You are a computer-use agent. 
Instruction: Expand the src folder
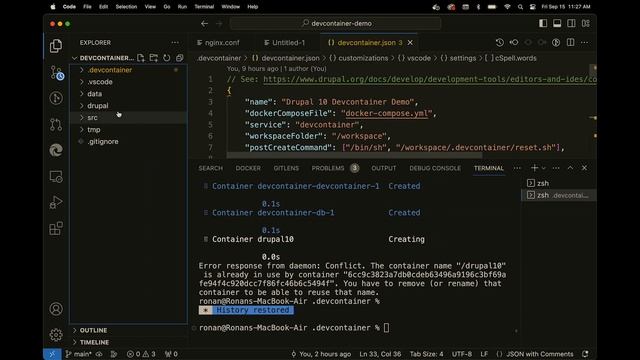point(129,118)
